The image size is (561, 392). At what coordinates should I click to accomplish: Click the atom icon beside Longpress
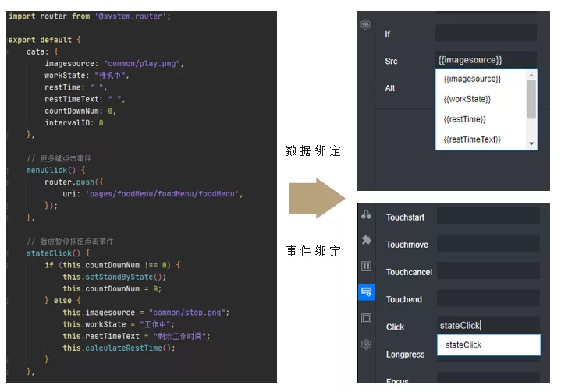[366, 344]
